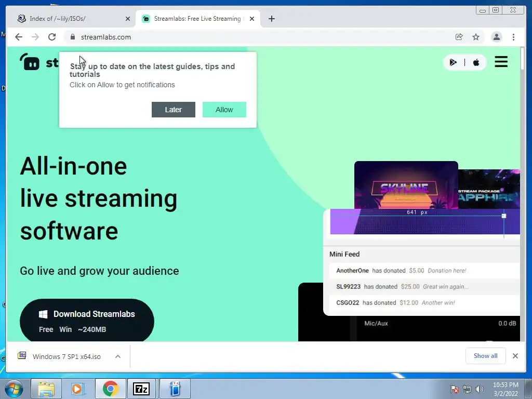Viewport: 532px width, 399px height.
Task: Click the volume speaker tray icon
Action: 480,389
